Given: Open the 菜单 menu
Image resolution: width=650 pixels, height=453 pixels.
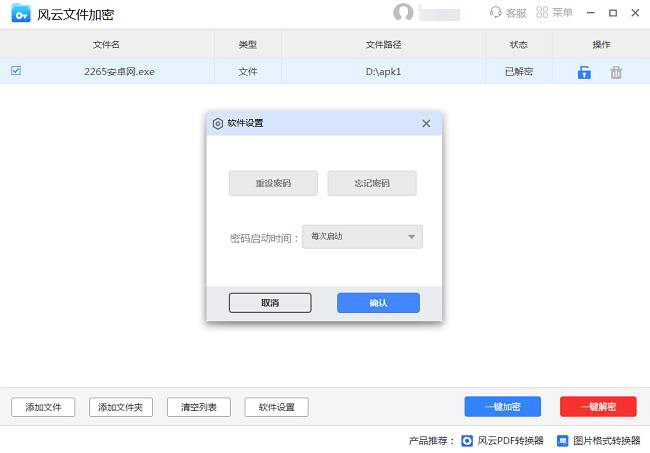Looking at the screenshot, I should pyautogui.click(x=554, y=12).
